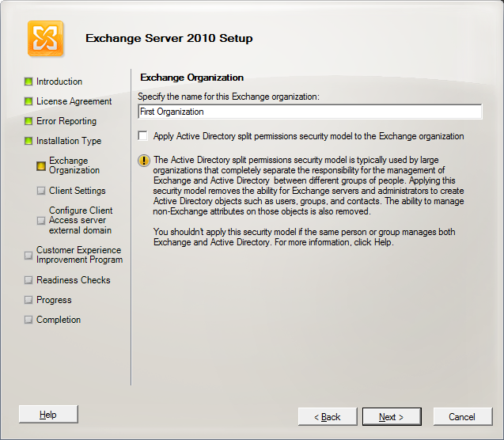Click the orange Exchange Server logo icon

[45, 39]
